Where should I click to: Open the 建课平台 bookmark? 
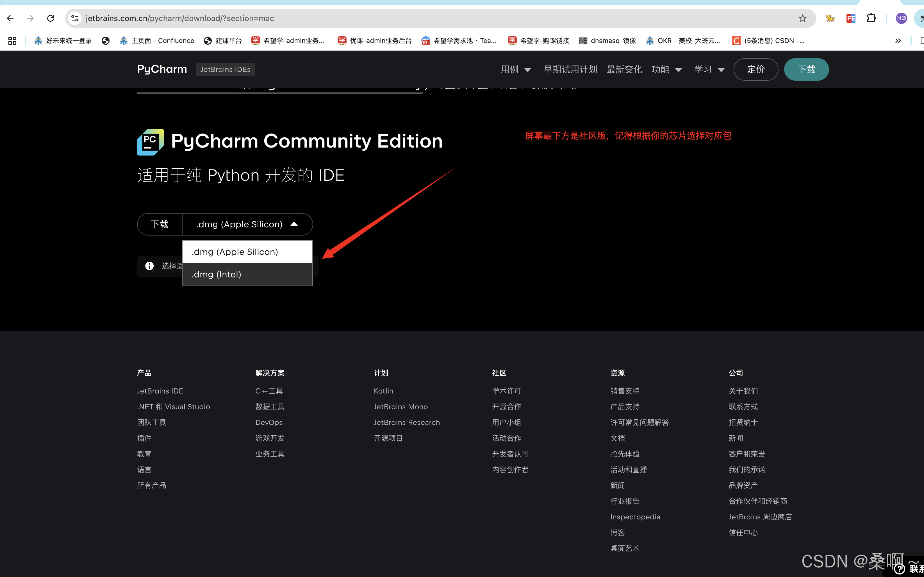pos(223,40)
